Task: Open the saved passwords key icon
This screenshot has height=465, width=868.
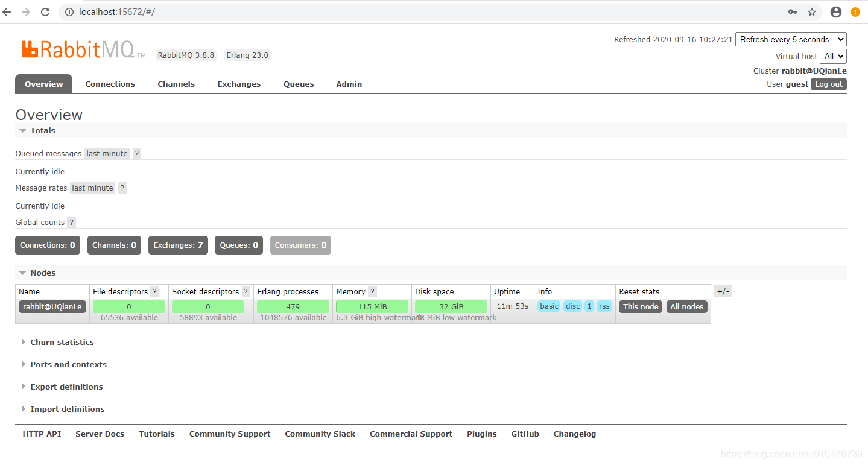Action: [793, 12]
